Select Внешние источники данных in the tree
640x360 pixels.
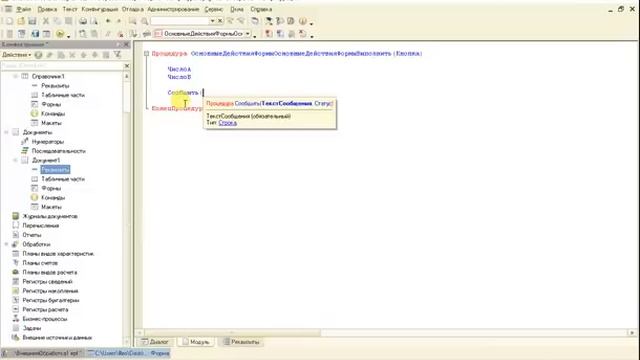(57, 338)
